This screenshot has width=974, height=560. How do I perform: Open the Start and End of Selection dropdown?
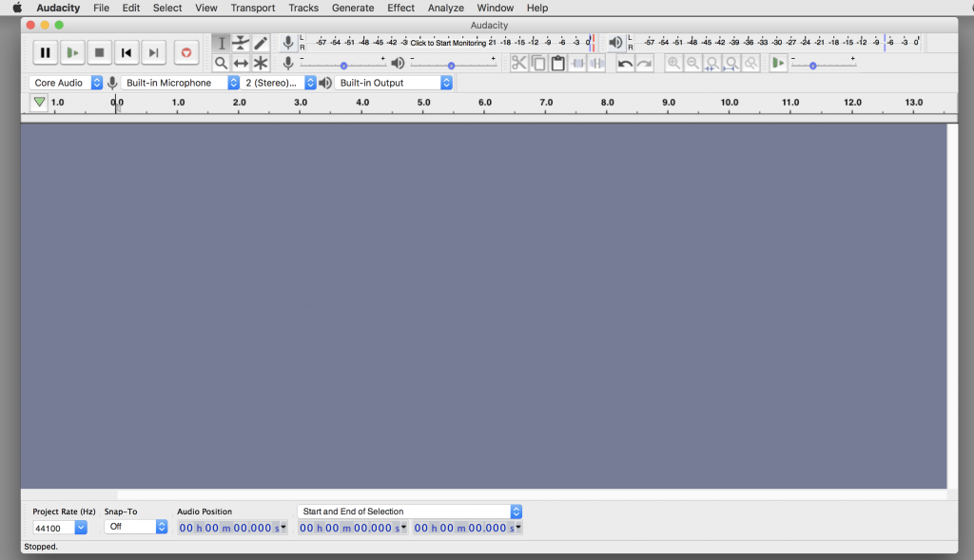[x=410, y=512]
